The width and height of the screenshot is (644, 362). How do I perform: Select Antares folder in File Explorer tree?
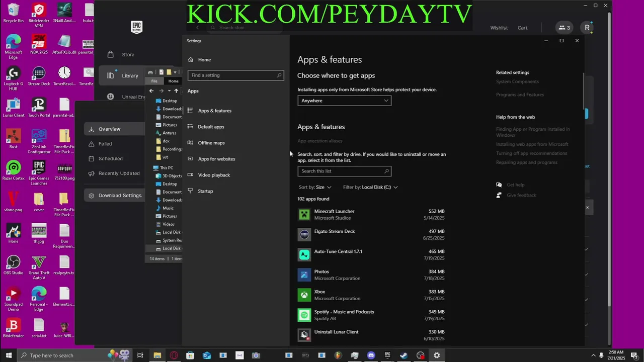coord(169,133)
